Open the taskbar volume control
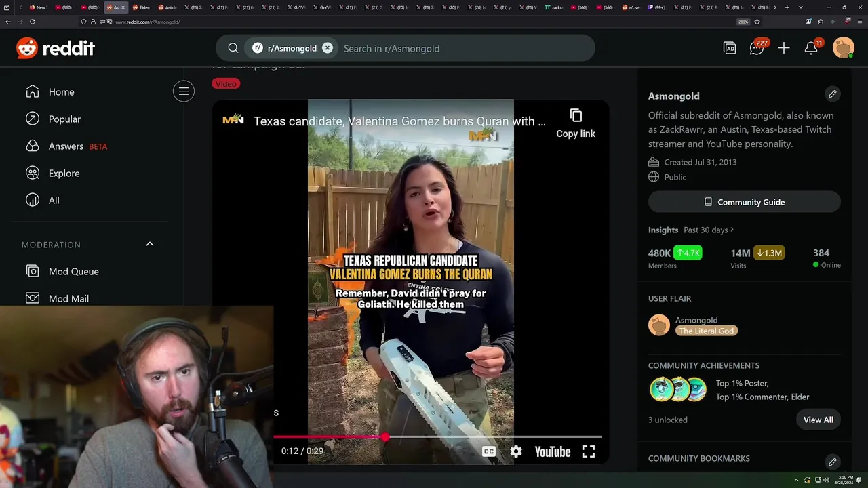The image size is (868, 488). pyautogui.click(x=827, y=479)
